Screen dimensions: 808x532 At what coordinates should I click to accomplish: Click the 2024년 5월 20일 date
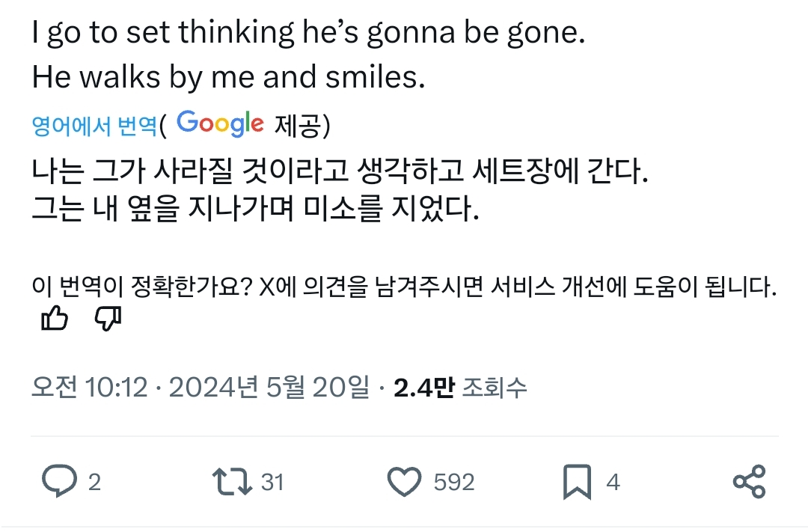(x=269, y=387)
